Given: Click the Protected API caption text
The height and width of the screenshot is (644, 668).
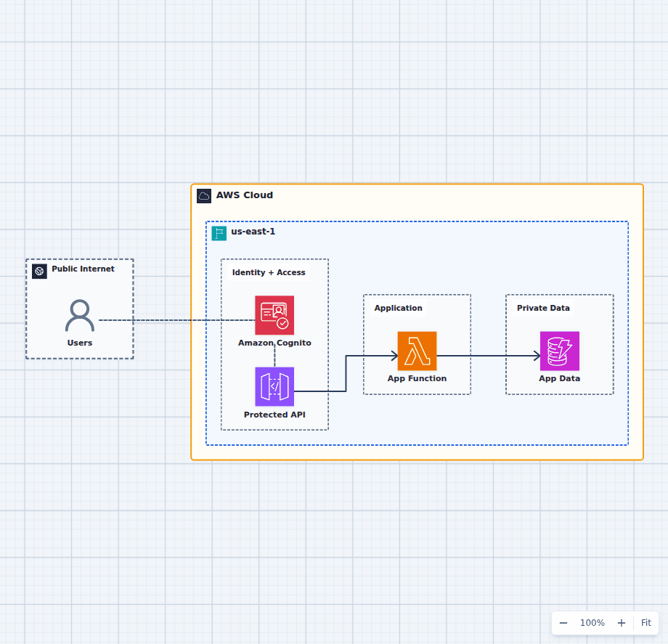Looking at the screenshot, I should tap(274, 415).
